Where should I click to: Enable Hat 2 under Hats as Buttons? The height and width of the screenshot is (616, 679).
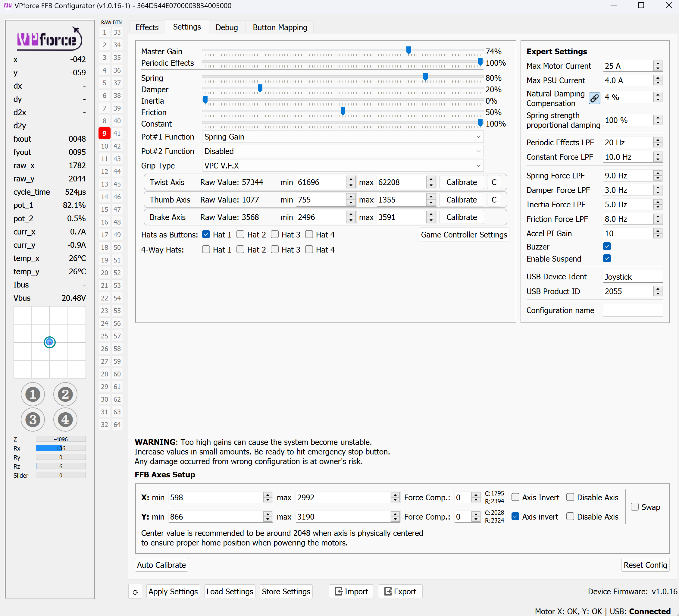pyautogui.click(x=240, y=234)
